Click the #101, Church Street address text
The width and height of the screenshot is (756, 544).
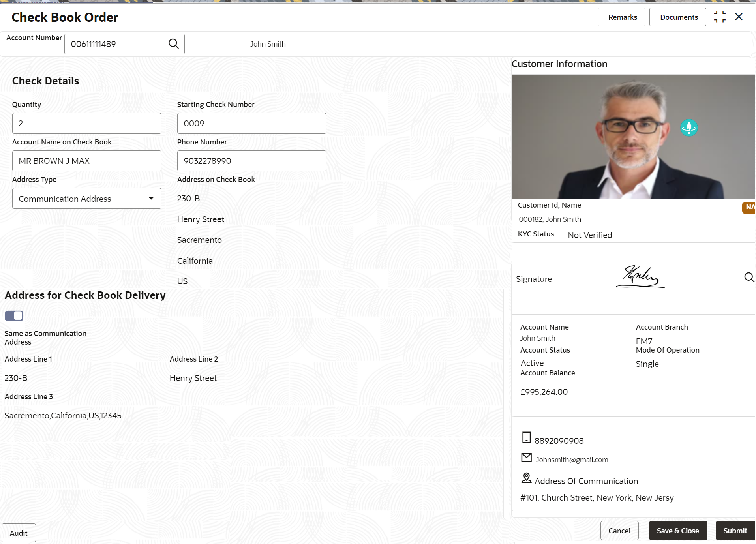[597, 498]
